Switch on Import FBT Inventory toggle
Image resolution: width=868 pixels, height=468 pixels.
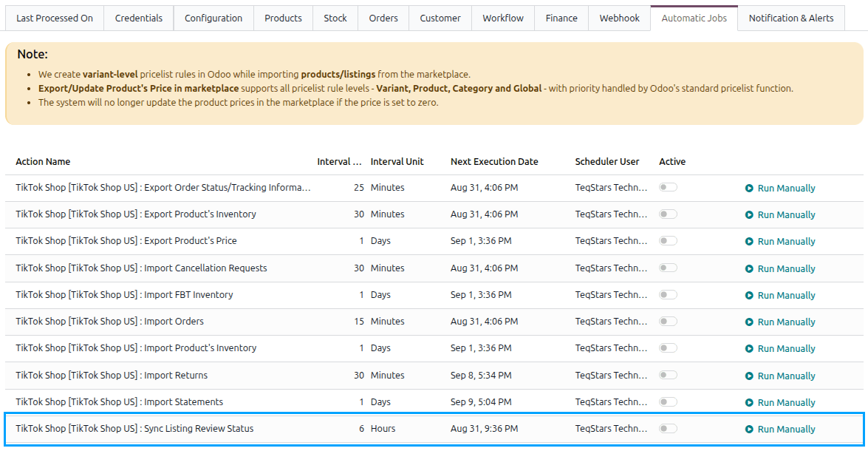tap(668, 295)
